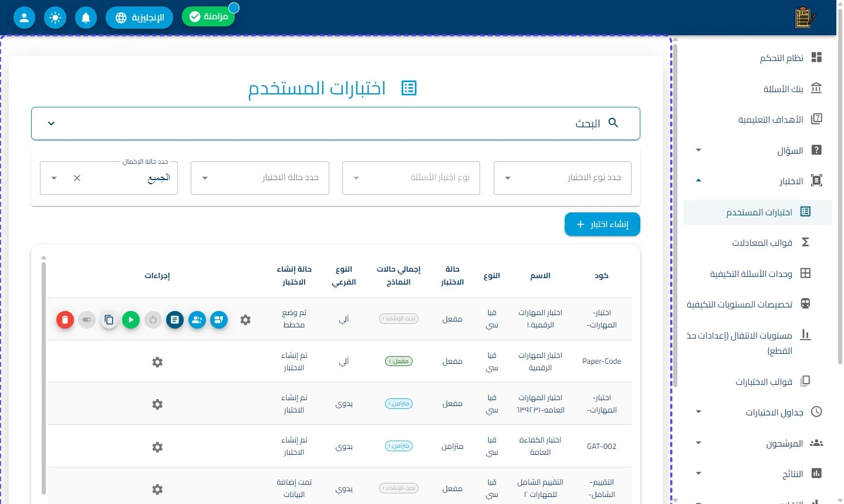Screen dimensions: 844x504
Task: Click the grey refresh icon in first row
Action: pyautogui.click(x=153, y=320)
